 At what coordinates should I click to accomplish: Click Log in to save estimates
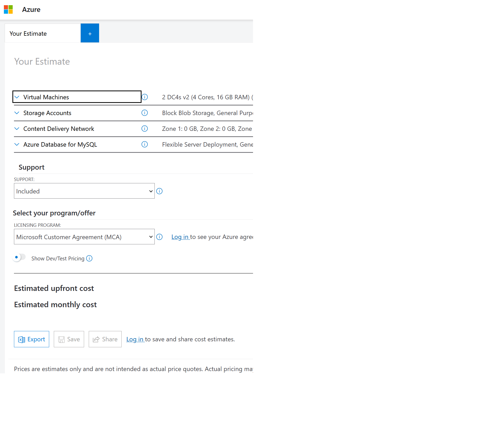click(135, 339)
